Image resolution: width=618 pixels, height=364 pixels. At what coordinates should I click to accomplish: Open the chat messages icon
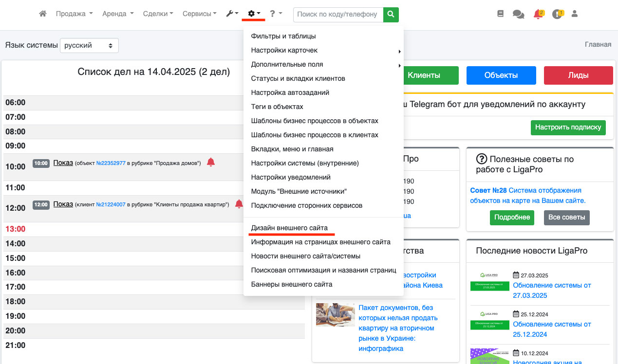coord(518,15)
